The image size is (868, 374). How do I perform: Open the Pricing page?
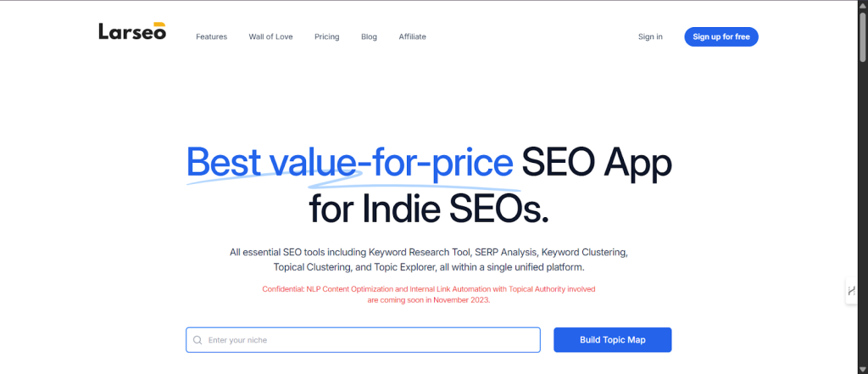tap(326, 36)
